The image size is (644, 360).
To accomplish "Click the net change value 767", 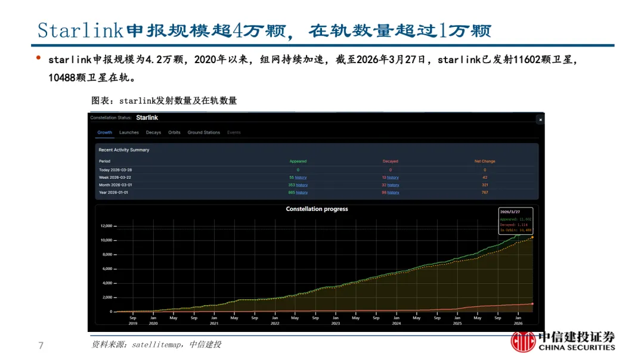I will click(x=485, y=193).
